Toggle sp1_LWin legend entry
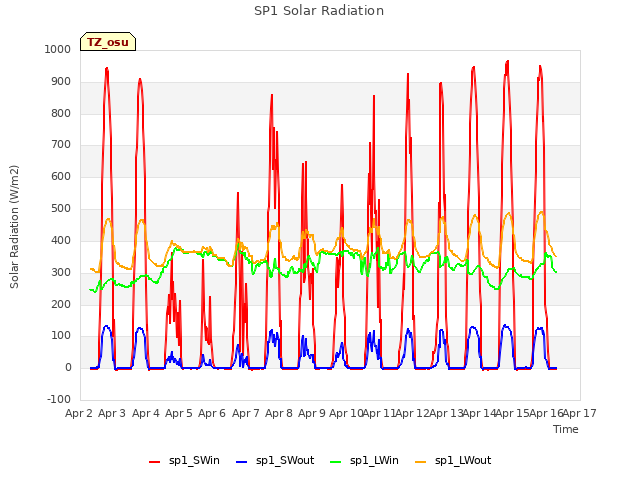Screen dimensions: 640x480 point(364,460)
